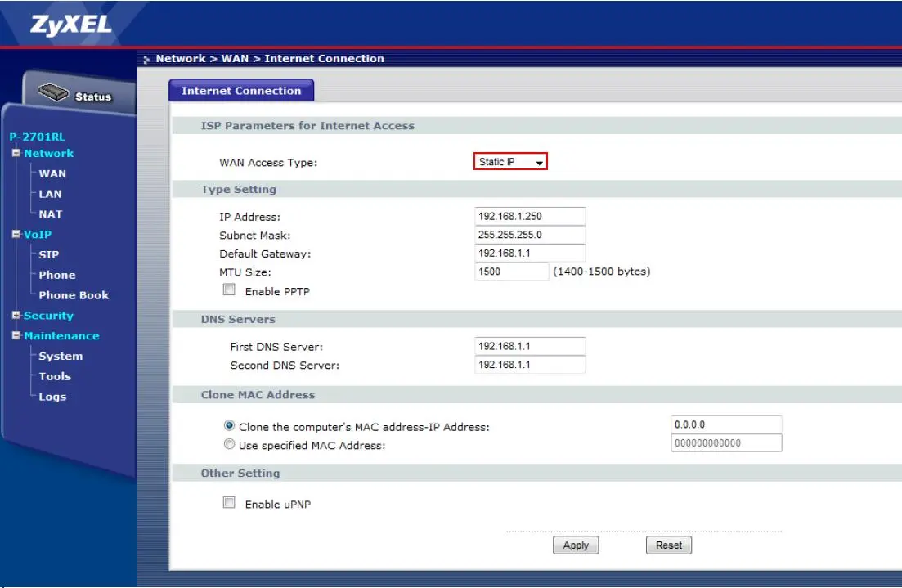
Task: Go to the LAN settings page
Action: [50, 194]
